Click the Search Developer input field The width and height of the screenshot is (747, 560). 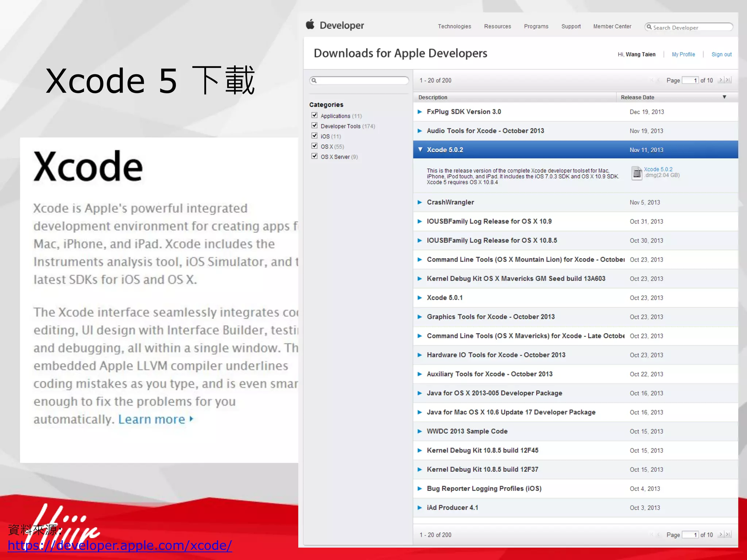[x=689, y=27]
